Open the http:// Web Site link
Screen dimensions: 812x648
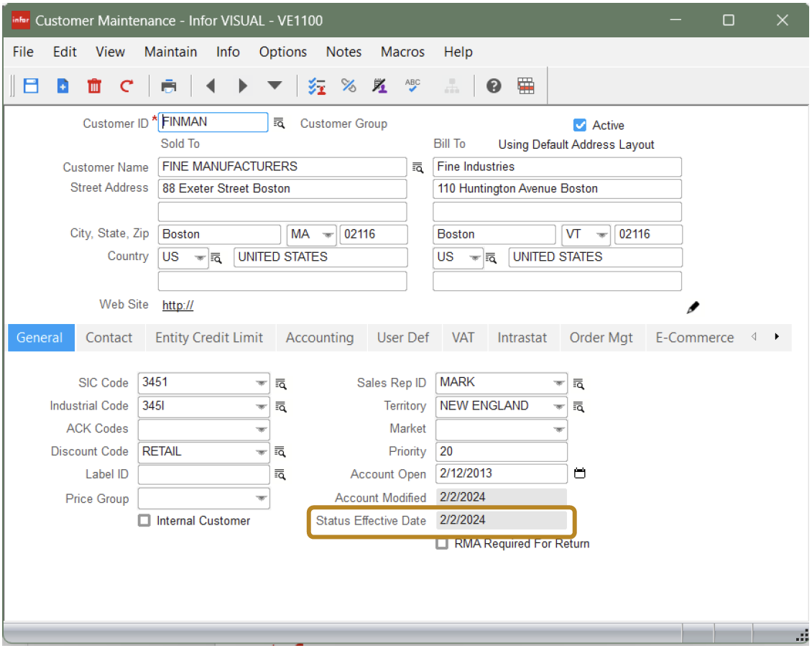pyautogui.click(x=177, y=305)
